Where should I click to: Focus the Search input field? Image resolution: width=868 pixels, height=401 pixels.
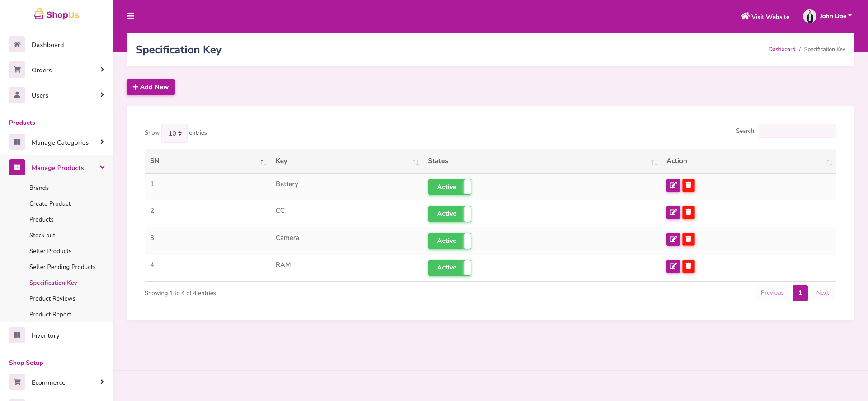(797, 131)
